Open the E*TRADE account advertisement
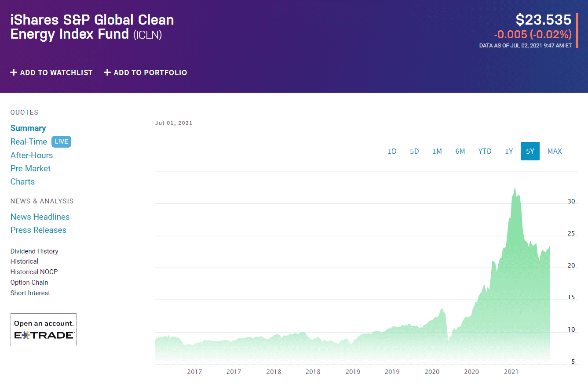Screen dimensions: 588x391 point(44,329)
